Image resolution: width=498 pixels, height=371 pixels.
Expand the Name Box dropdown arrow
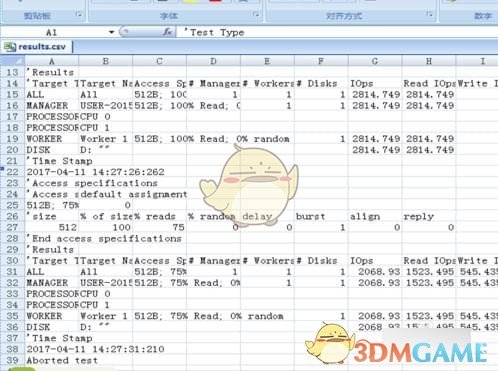click(x=111, y=32)
